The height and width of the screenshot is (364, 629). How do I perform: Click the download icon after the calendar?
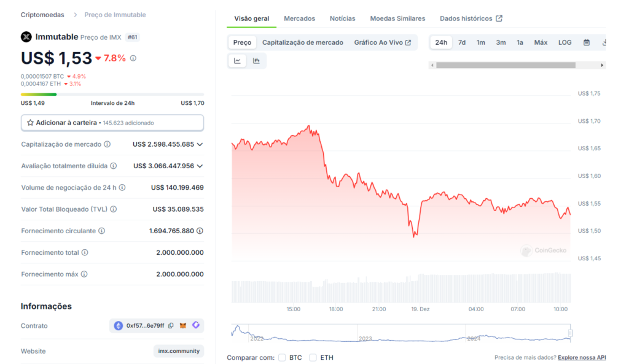point(604,42)
